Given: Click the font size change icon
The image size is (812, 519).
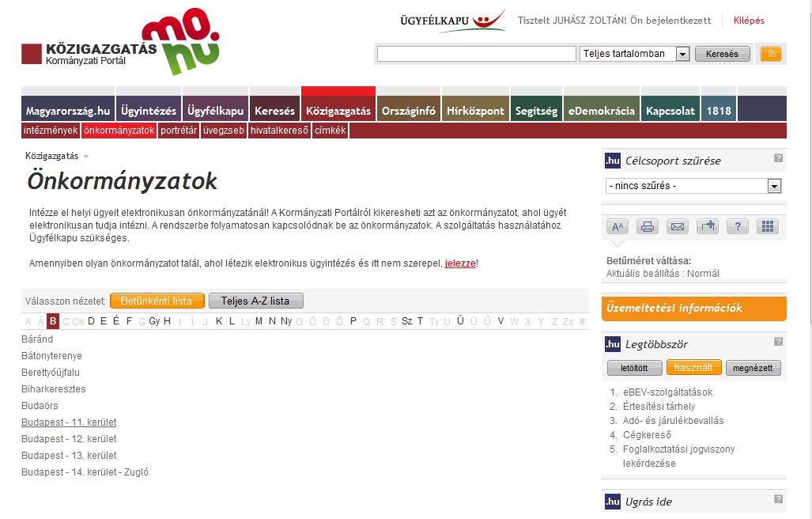Looking at the screenshot, I should tap(617, 227).
